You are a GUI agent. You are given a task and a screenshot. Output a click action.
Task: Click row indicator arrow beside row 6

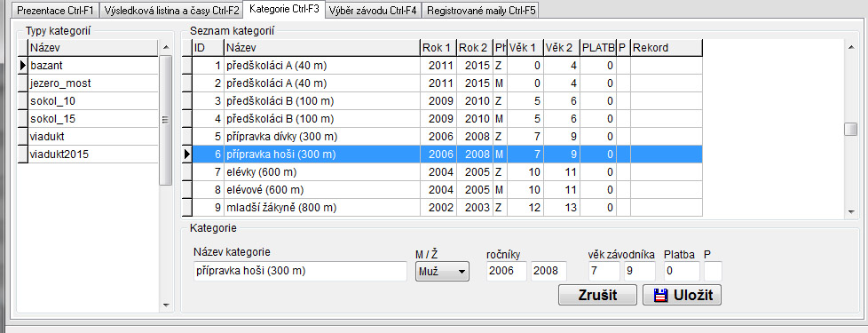coord(186,154)
